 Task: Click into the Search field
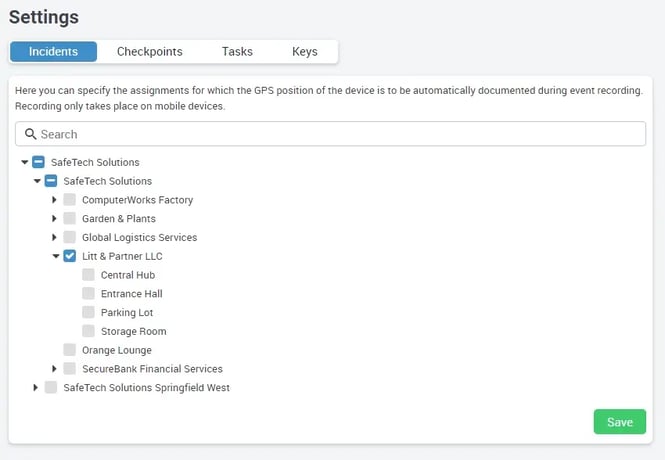click(340, 134)
